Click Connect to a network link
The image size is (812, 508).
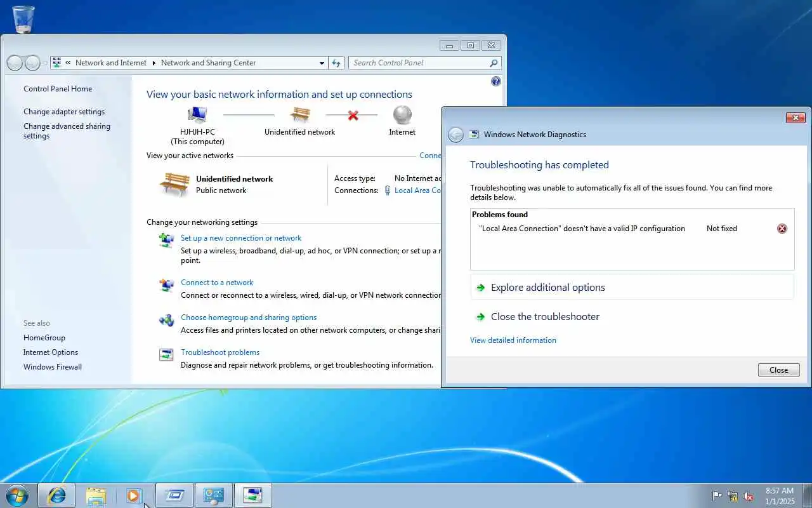(217, 283)
